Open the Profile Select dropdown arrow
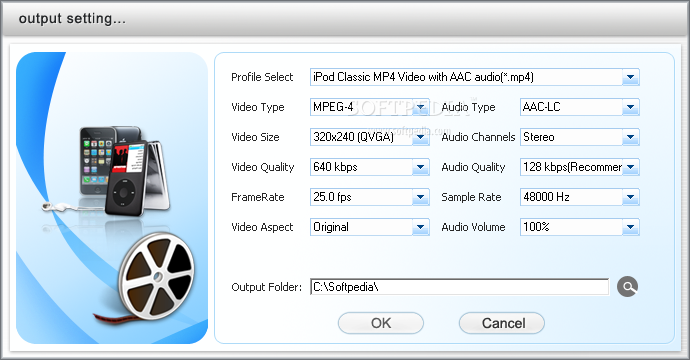The image size is (690, 360). [631, 77]
